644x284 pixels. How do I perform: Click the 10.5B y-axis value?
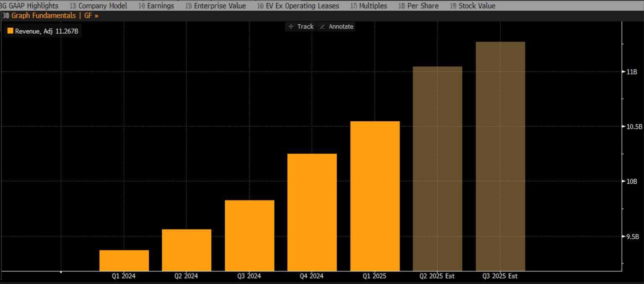click(x=634, y=126)
